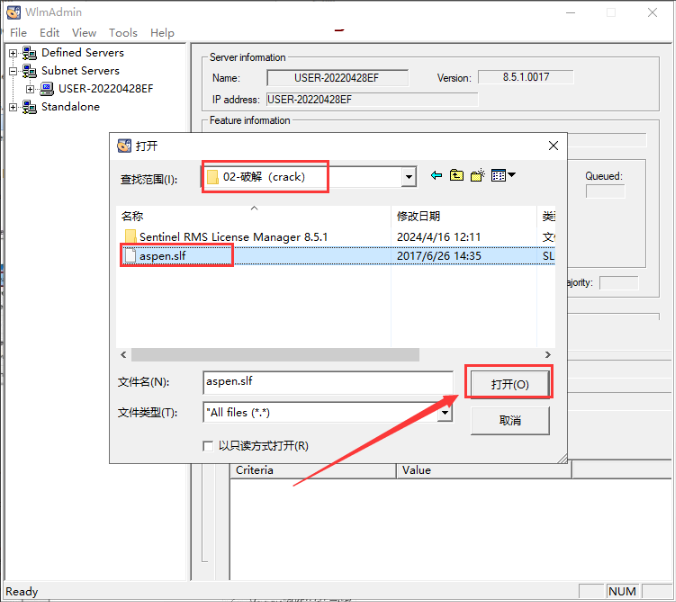Click the Standalone network icon
Screen dimensions: 676x602
tap(29, 107)
